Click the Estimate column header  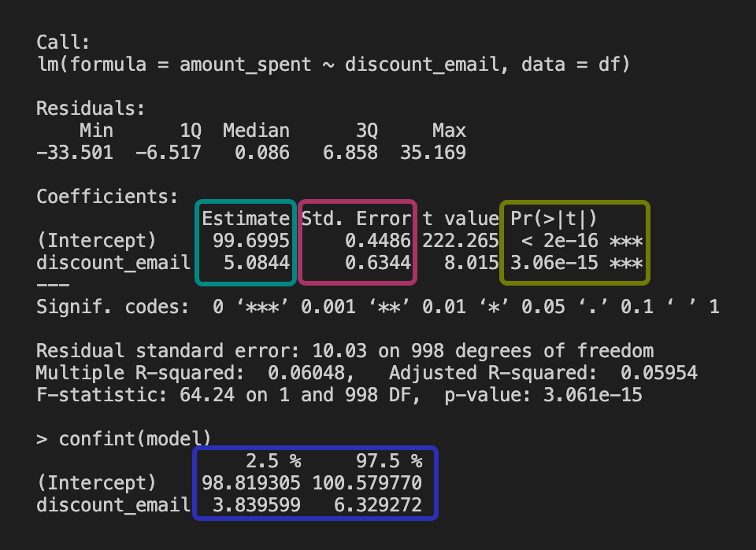246,218
